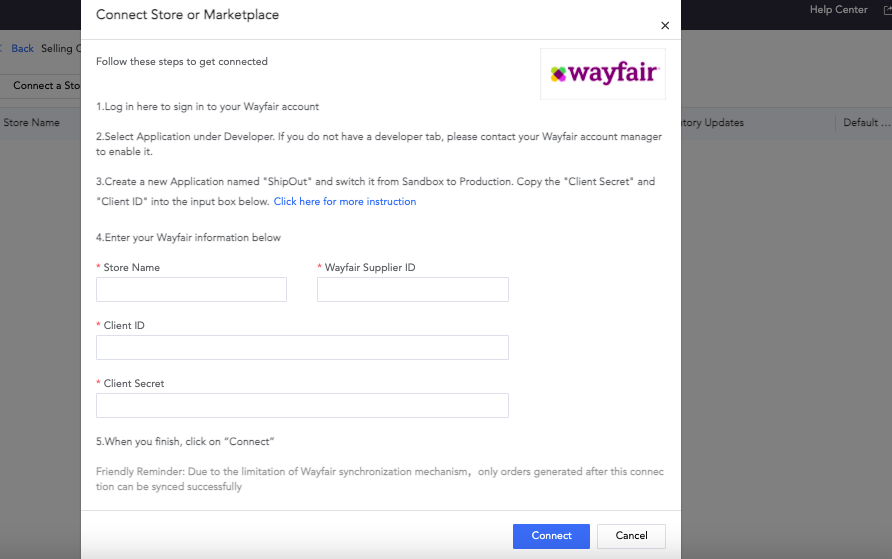Click the Store Name field label
The image size is (892, 559).
pyautogui.click(x=131, y=267)
